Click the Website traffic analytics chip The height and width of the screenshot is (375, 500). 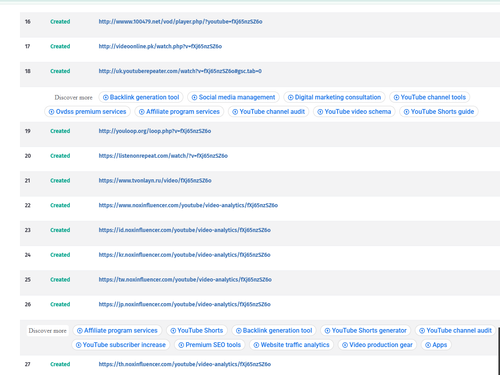[x=291, y=345]
